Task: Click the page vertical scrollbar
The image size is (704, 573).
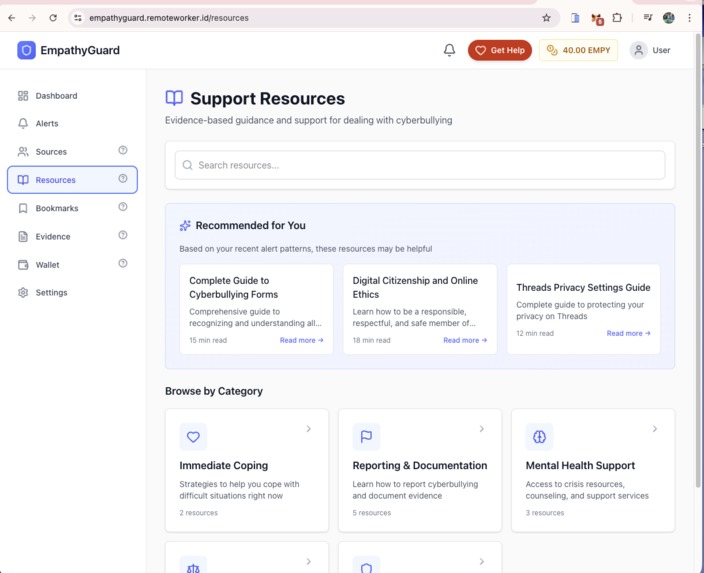Action: [699, 260]
